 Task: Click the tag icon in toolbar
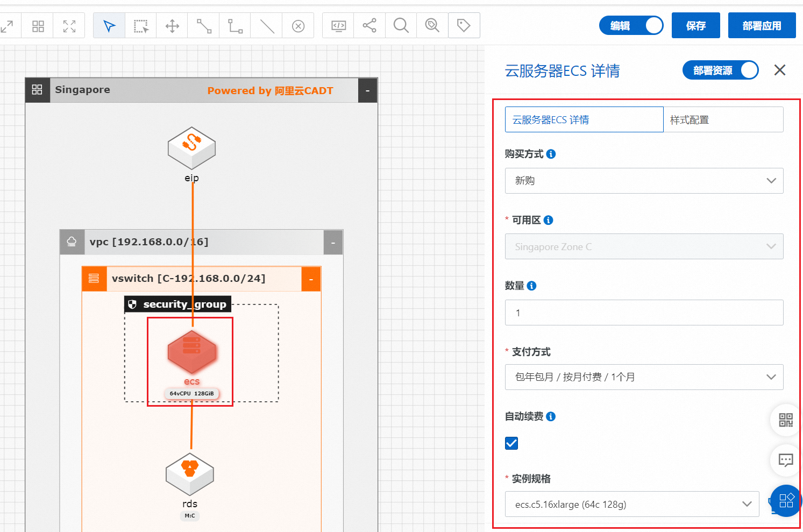(x=464, y=26)
